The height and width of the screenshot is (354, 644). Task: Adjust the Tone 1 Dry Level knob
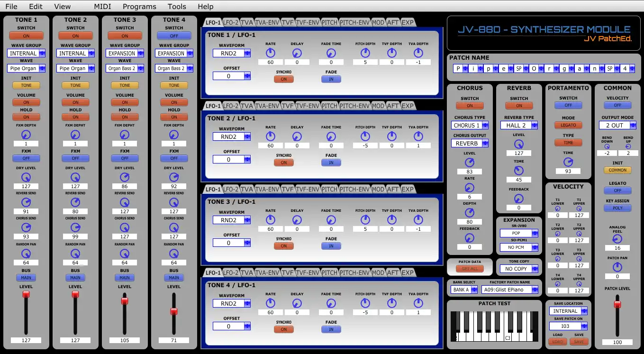pos(26,177)
